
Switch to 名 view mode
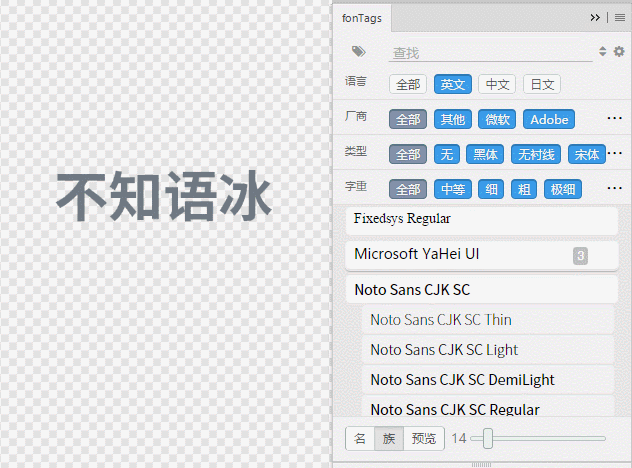point(360,438)
